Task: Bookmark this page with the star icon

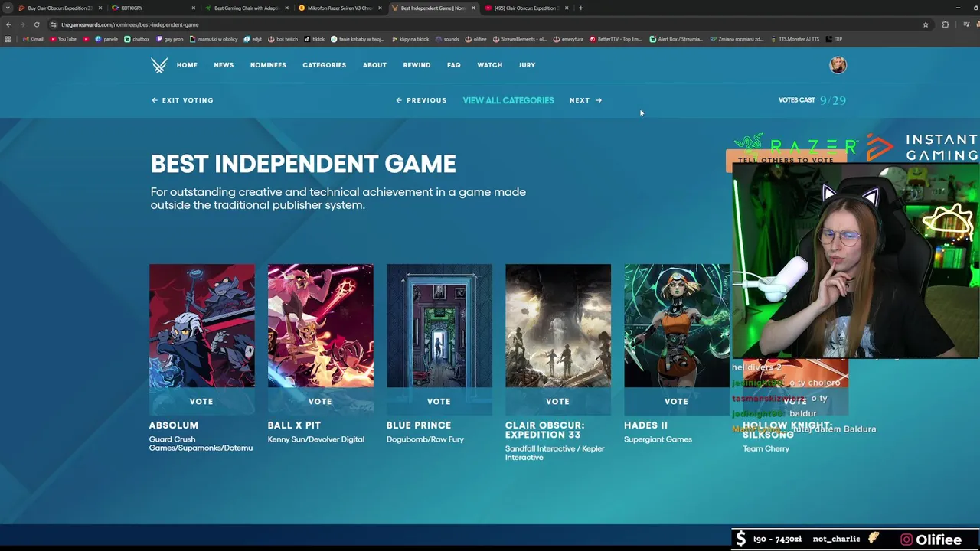Action: tap(926, 24)
